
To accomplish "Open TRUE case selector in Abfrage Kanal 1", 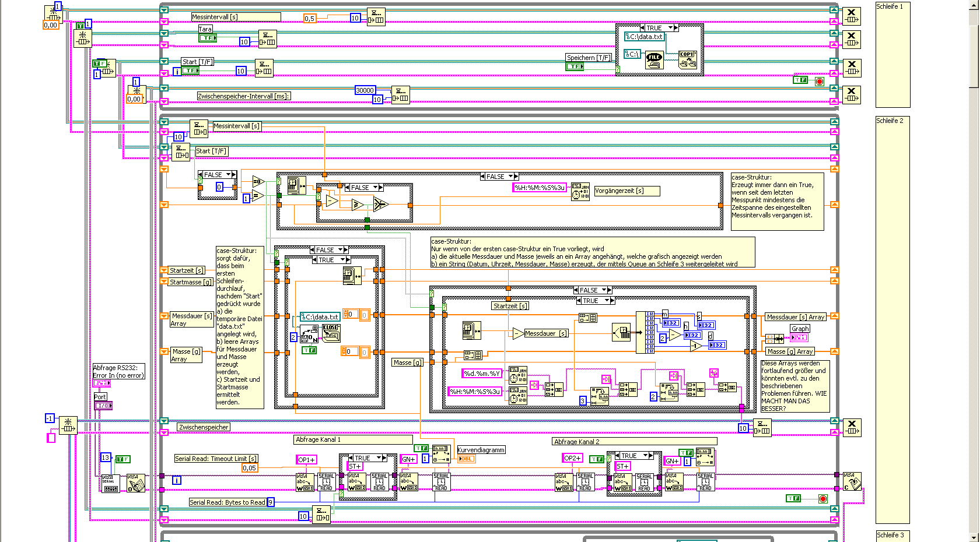I will click(367, 458).
